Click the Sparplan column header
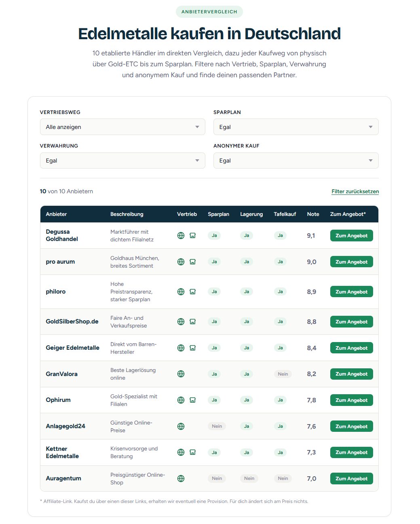This screenshot has width=420, height=524. pyautogui.click(x=218, y=214)
